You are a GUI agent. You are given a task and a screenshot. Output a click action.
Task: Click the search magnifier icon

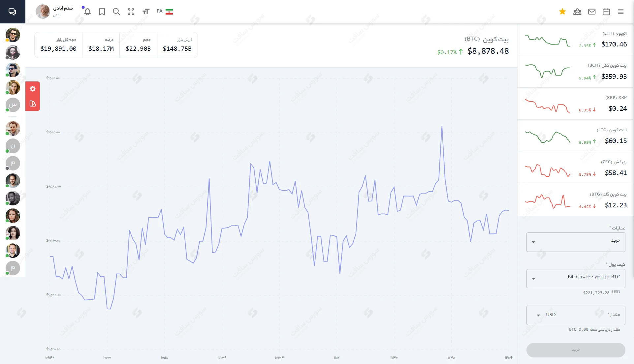[116, 12]
